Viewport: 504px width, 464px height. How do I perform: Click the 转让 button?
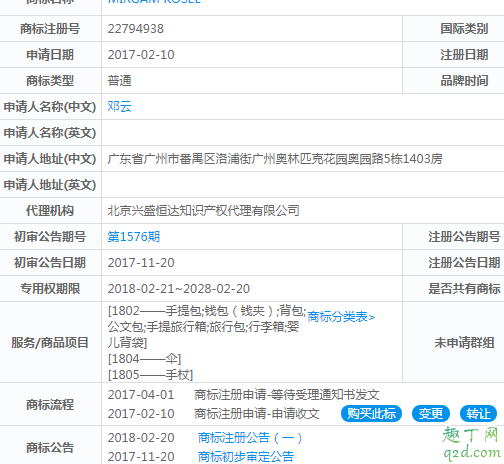(x=478, y=414)
